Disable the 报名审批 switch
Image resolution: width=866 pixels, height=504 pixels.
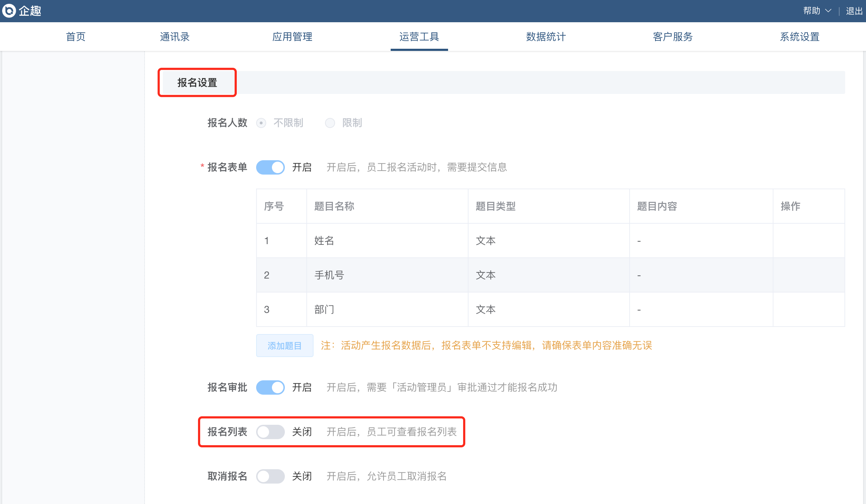(270, 387)
